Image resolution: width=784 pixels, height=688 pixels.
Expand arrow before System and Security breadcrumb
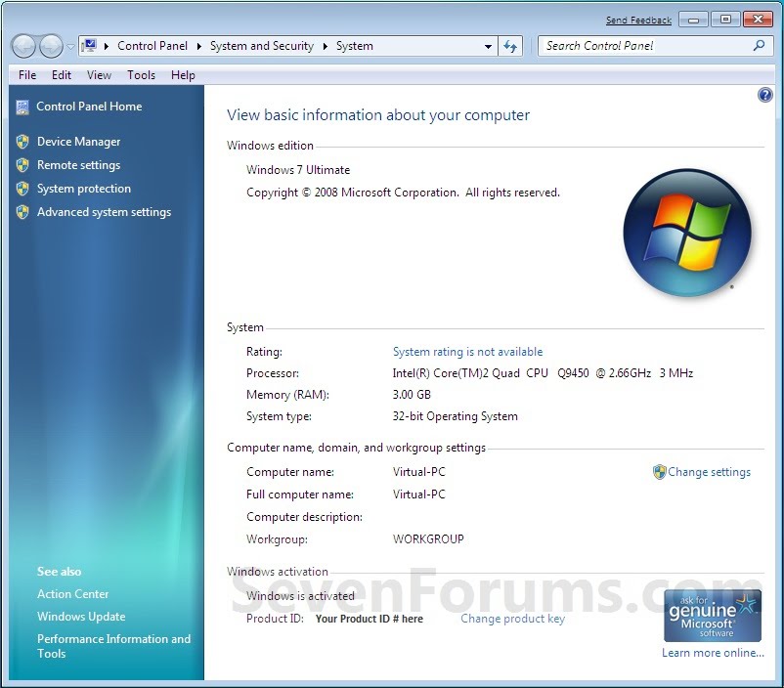point(199,47)
